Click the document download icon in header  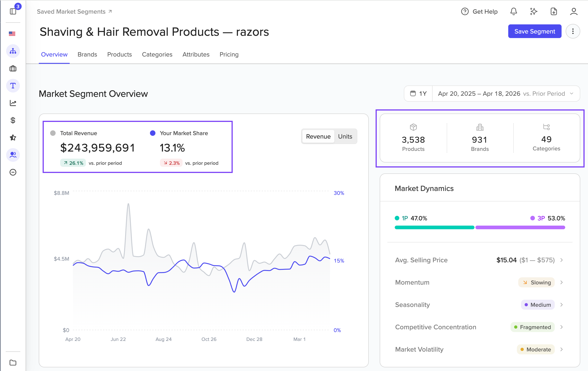[554, 11]
